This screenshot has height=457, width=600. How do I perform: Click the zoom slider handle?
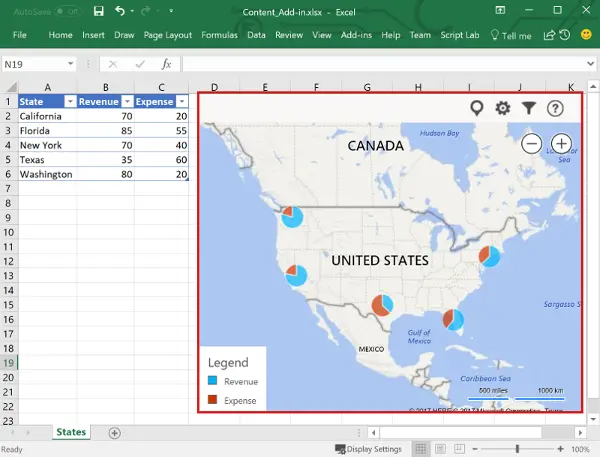517,449
